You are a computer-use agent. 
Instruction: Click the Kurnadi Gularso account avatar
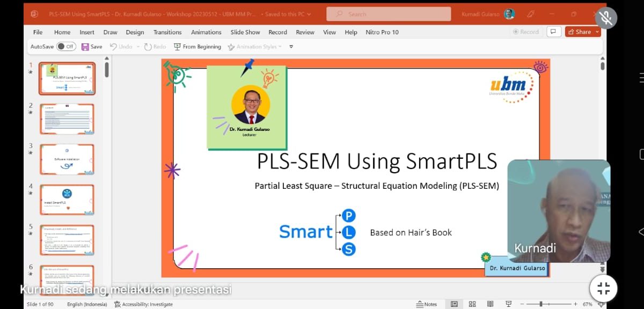pyautogui.click(x=509, y=14)
